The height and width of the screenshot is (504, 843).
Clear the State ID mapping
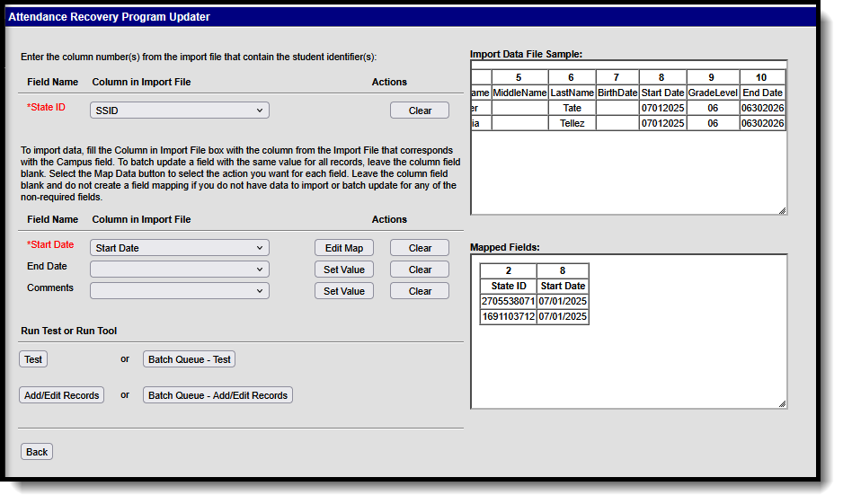[420, 111]
